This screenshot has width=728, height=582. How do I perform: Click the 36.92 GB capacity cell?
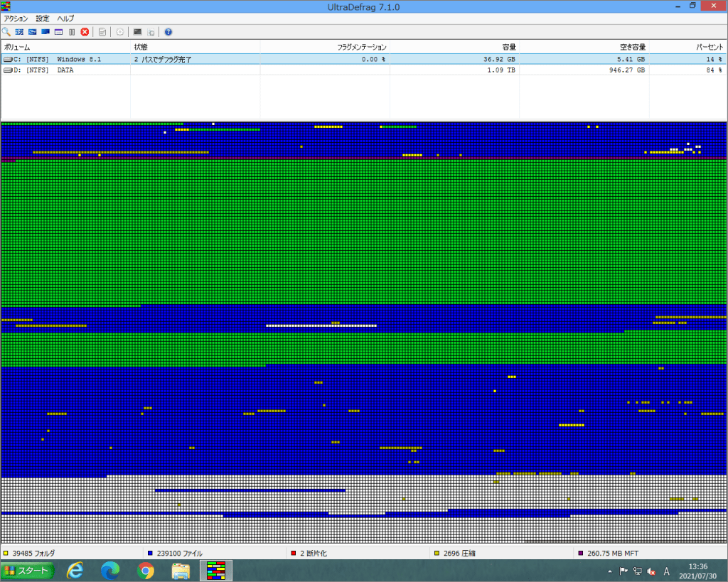499,60
